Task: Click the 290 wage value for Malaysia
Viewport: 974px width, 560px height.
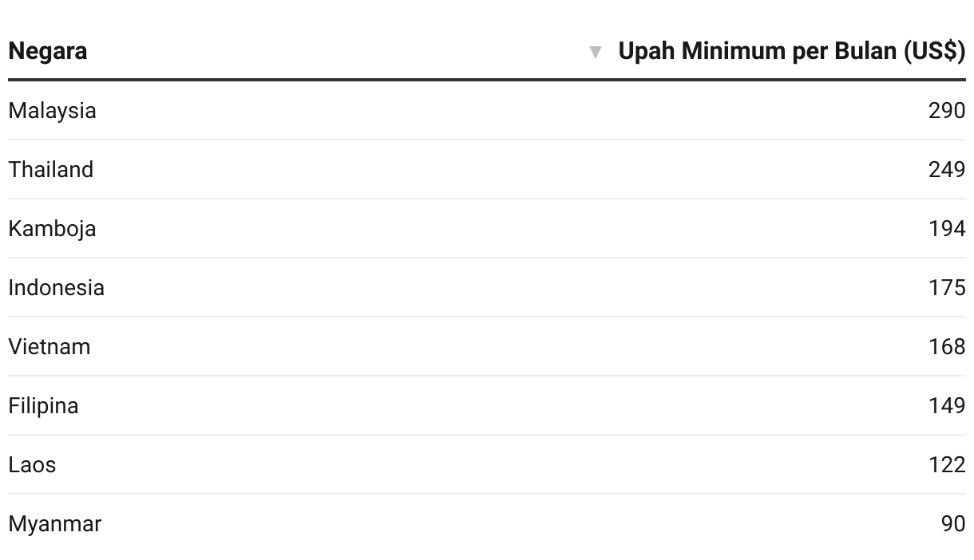Action: click(947, 110)
